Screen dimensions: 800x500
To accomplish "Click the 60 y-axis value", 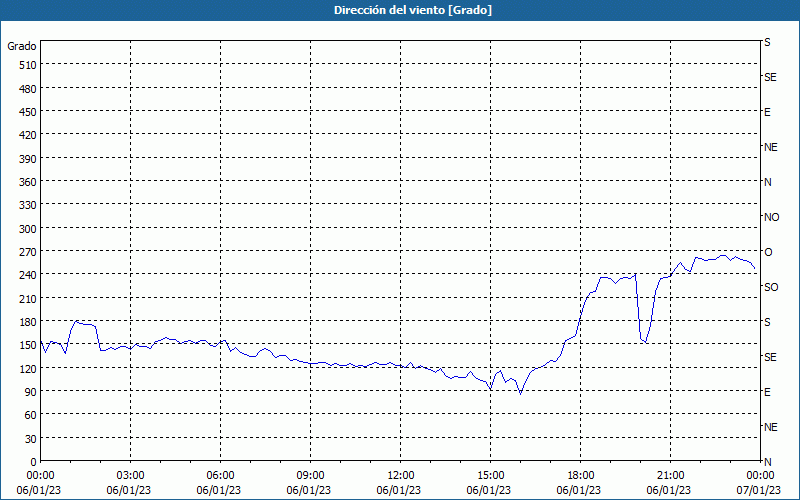I will pos(31,415).
